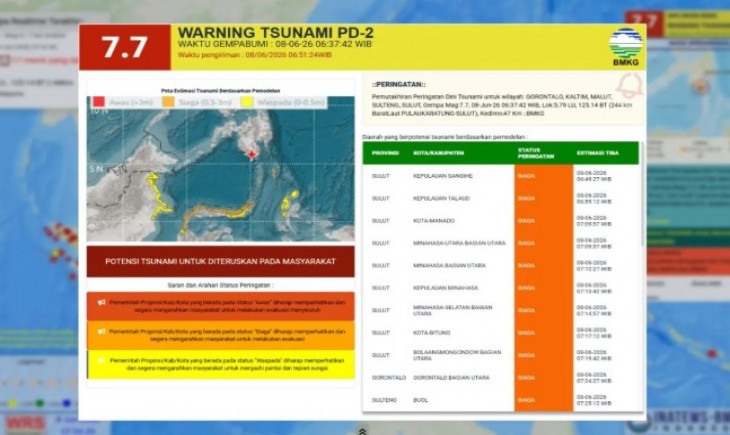Select the KOTA-BITUNG row
730x435 pixels.
click(501, 333)
